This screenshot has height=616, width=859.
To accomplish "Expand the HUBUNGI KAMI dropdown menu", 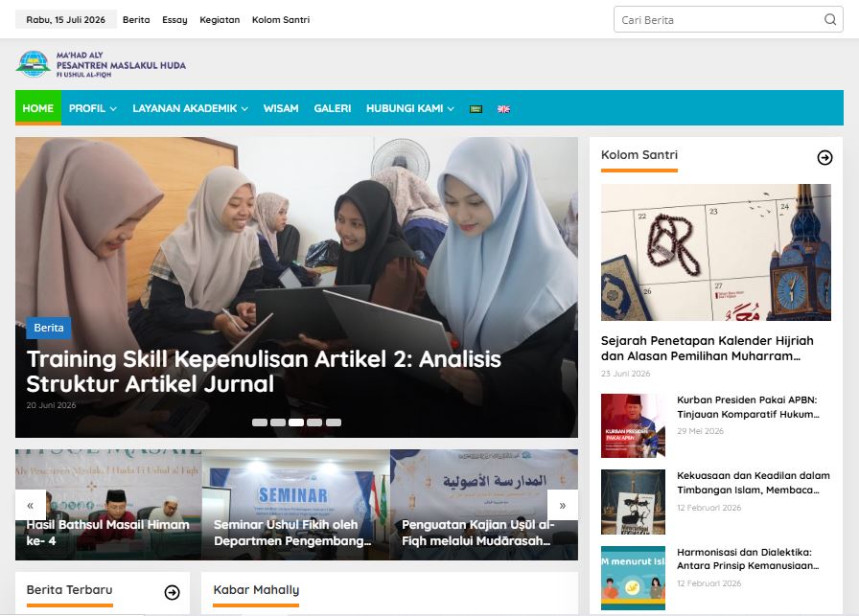I will click(x=409, y=108).
